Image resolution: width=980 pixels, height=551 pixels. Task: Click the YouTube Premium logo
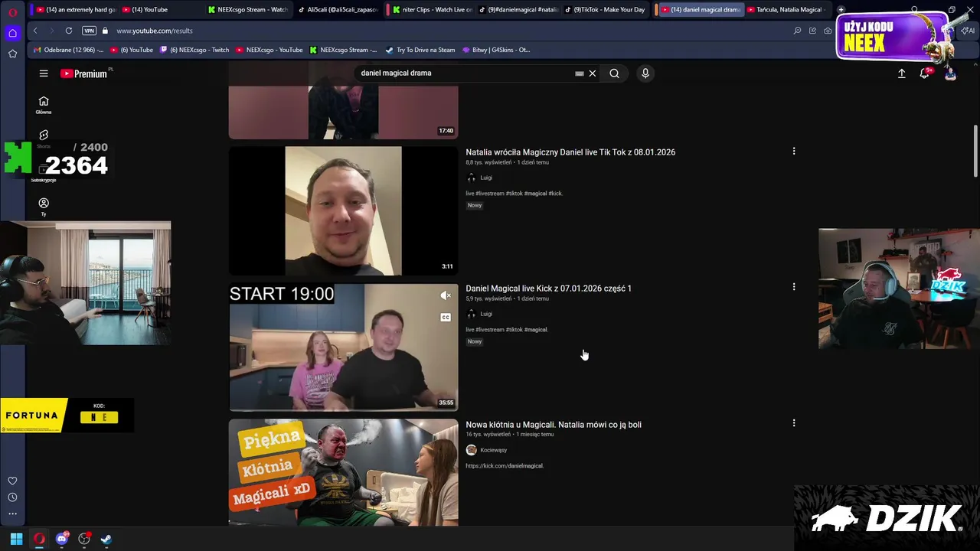tap(83, 73)
